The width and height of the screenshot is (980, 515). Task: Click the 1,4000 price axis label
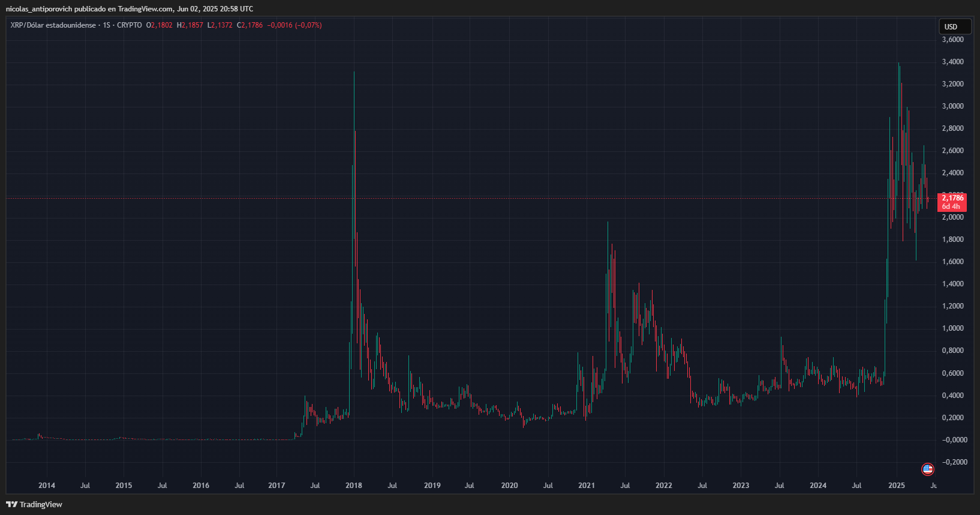[x=953, y=284]
